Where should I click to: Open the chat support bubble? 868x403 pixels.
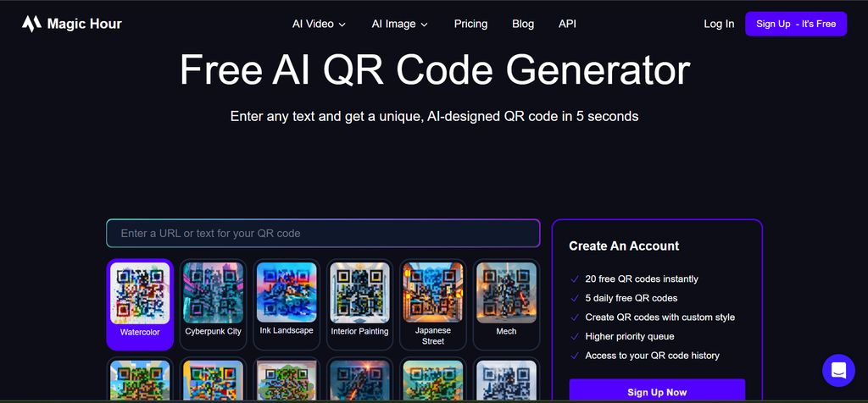click(838, 370)
